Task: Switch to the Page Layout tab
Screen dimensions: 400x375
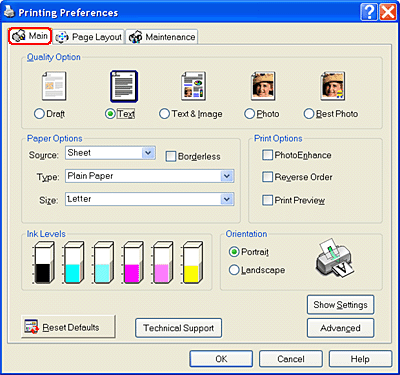Action: pos(89,37)
